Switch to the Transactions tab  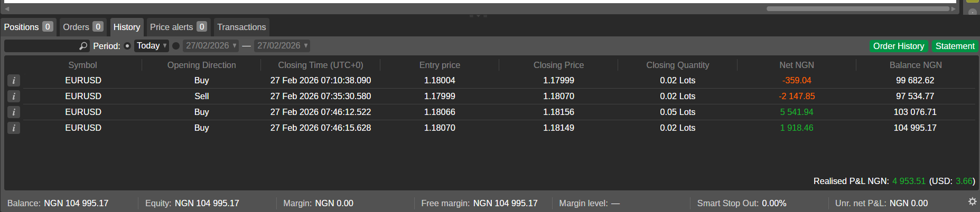241,27
